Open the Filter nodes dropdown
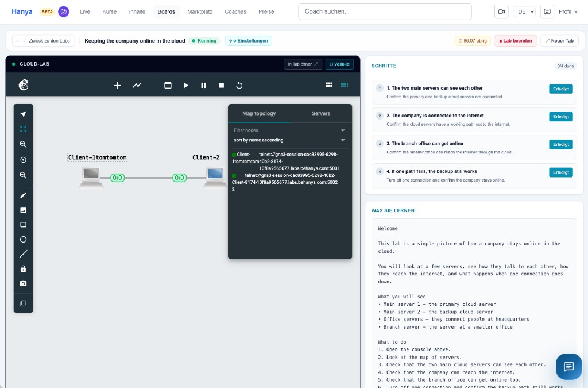Viewport: 588px width, 388px height. pos(289,130)
